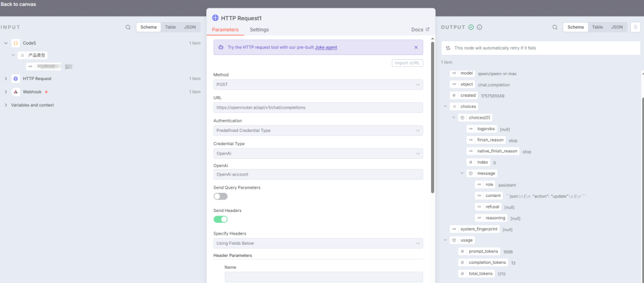Open the Docs link
The image size is (644, 283).
tap(420, 30)
